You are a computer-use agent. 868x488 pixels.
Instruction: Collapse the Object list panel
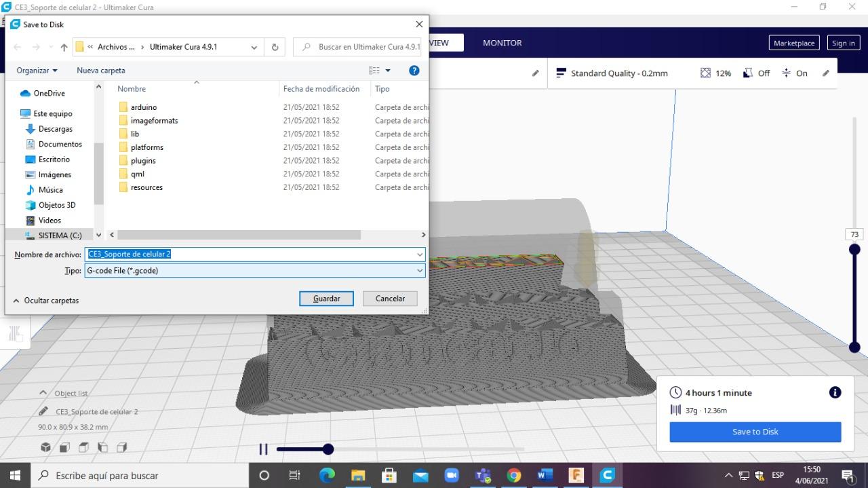coord(43,393)
